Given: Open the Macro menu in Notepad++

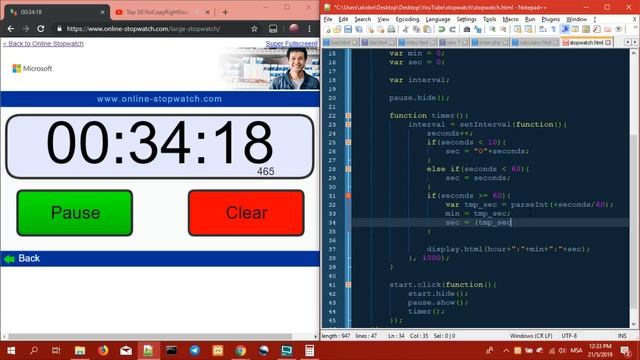Looking at the screenshot, I should (x=510, y=19).
